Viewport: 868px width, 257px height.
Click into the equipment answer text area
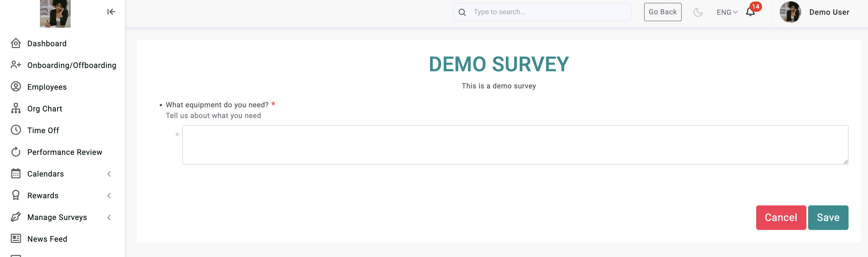point(515,145)
